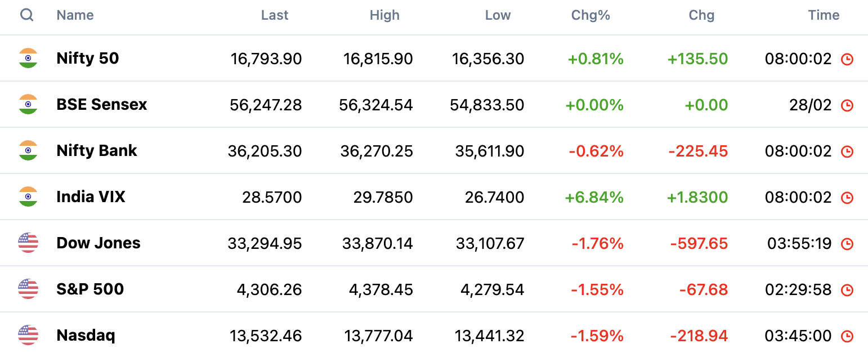Click the clock icon in BSE Sensex row

tap(847, 105)
